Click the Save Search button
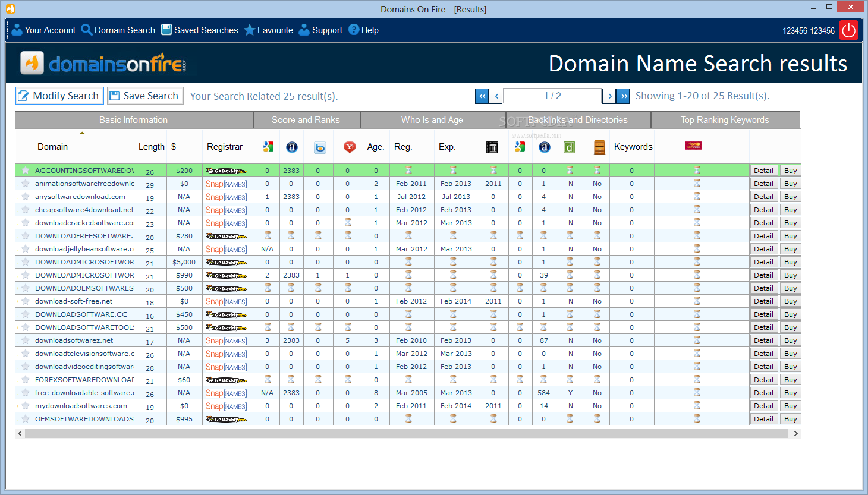868x495 pixels. point(145,96)
